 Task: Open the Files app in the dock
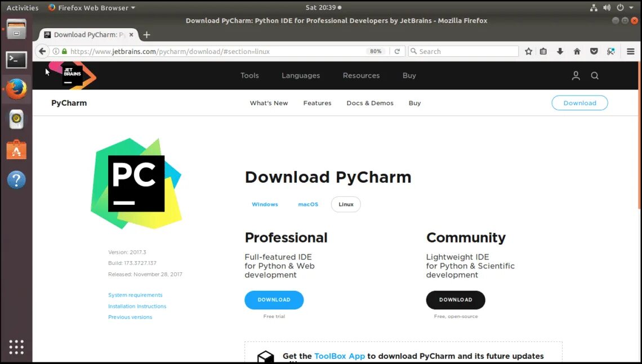pos(16,29)
